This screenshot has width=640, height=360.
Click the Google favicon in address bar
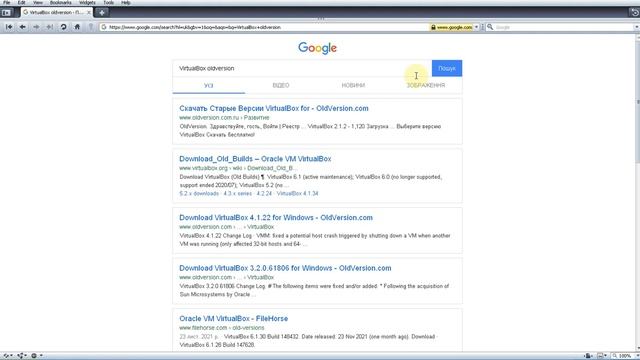(x=104, y=27)
